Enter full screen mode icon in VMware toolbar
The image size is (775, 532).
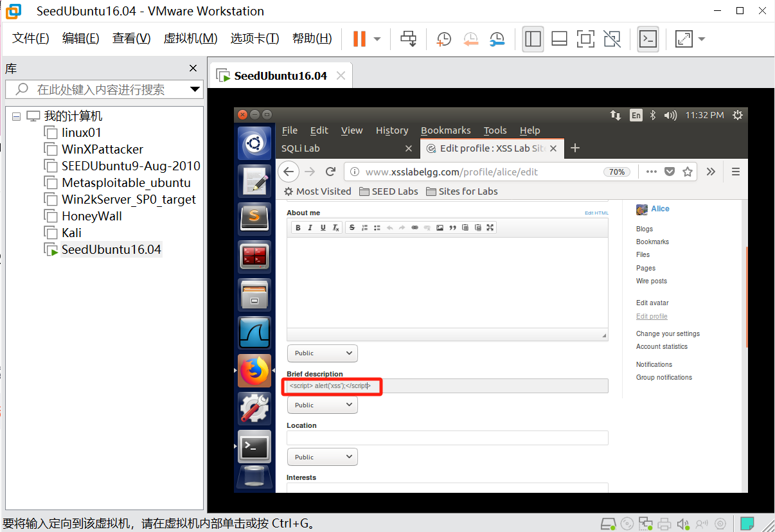tap(585, 39)
